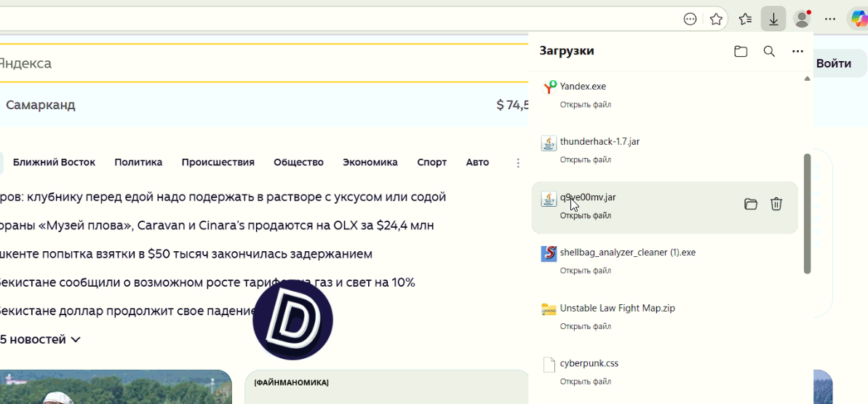Open the ФАЙНМАНОМИКА article card

386,387
